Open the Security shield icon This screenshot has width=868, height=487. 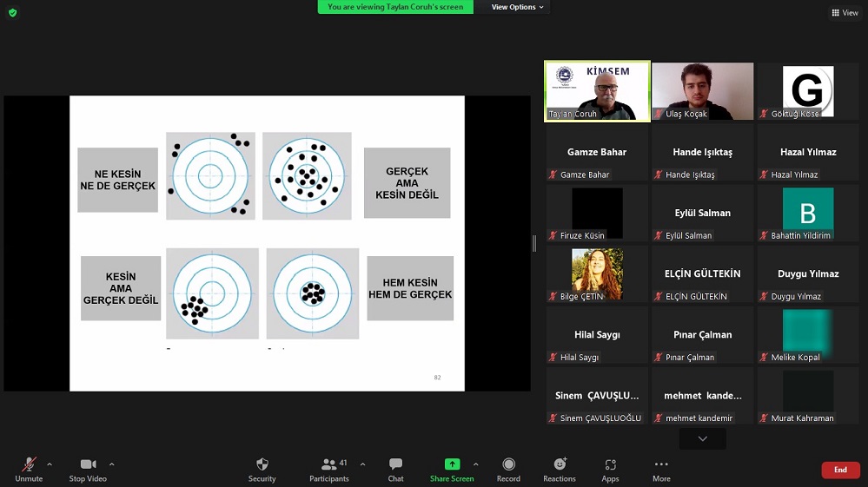click(262, 464)
